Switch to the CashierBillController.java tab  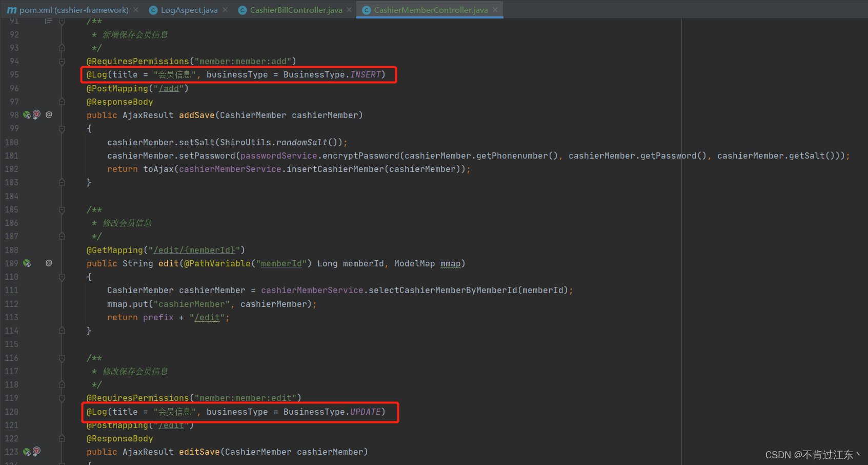click(296, 10)
